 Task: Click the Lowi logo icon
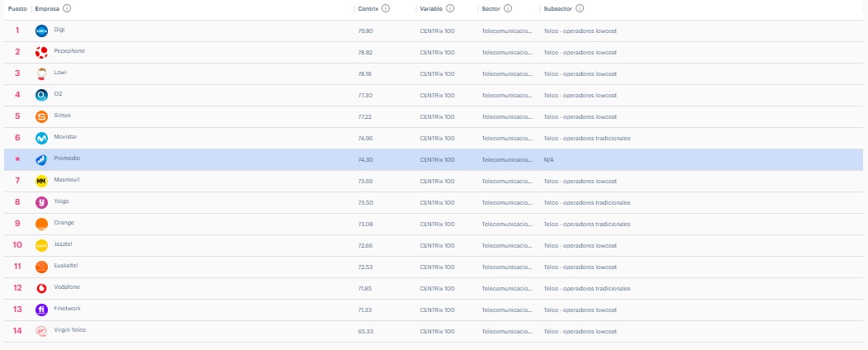click(x=42, y=73)
